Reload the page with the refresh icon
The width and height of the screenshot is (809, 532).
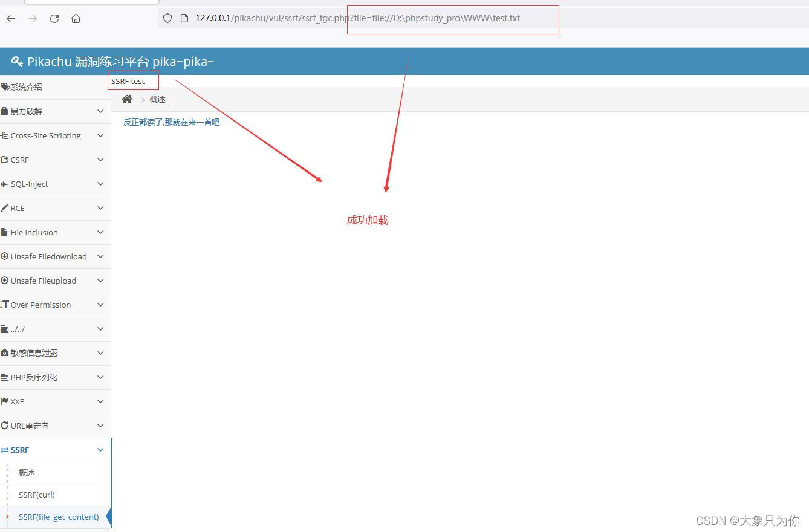54,18
